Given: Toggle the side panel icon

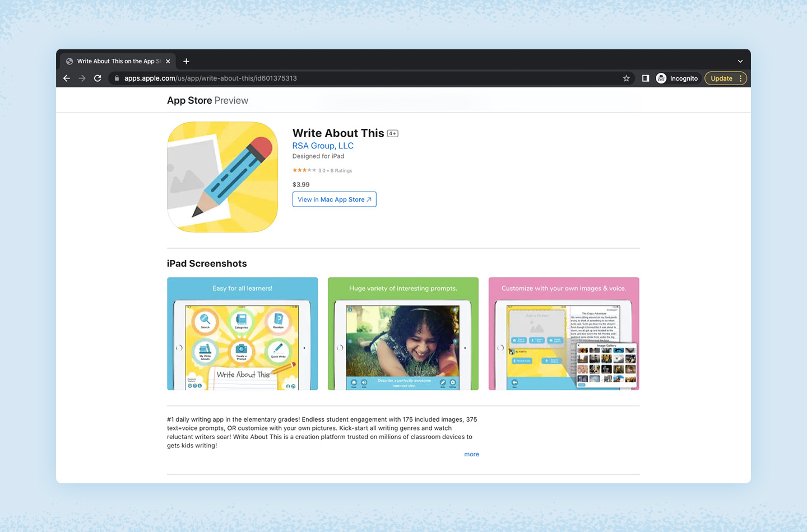Looking at the screenshot, I should coord(646,78).
